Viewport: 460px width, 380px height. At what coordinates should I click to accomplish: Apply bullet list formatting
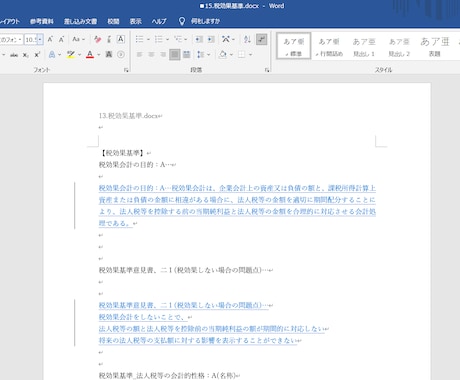pos(139,39)
